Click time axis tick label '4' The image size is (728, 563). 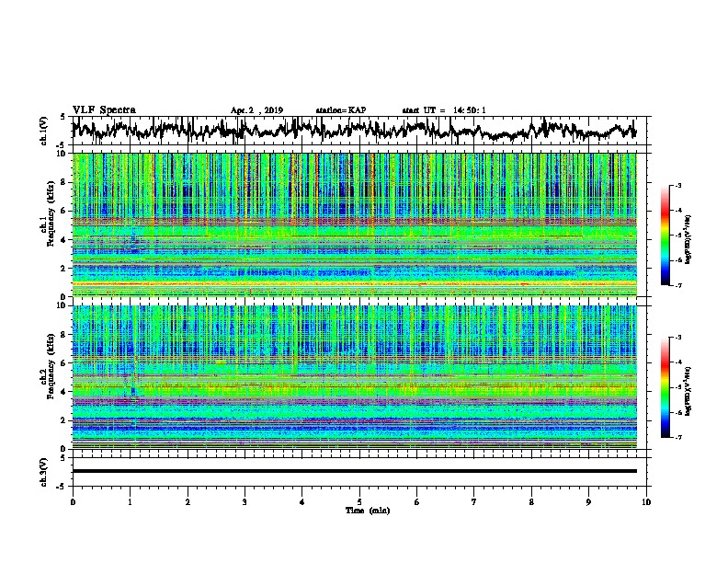[302, 502]
